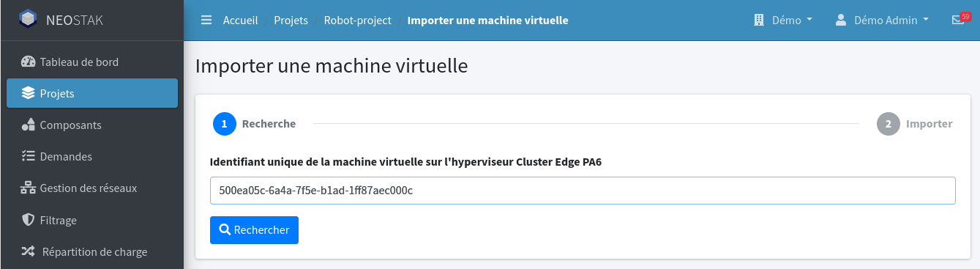Click the user icon beside Démo Admin
The height and width of the screenshot is (269, 980).
841,21
